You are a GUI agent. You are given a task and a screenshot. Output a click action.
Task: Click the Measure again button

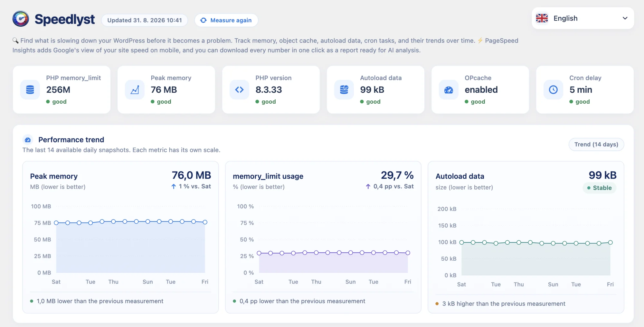226,20
